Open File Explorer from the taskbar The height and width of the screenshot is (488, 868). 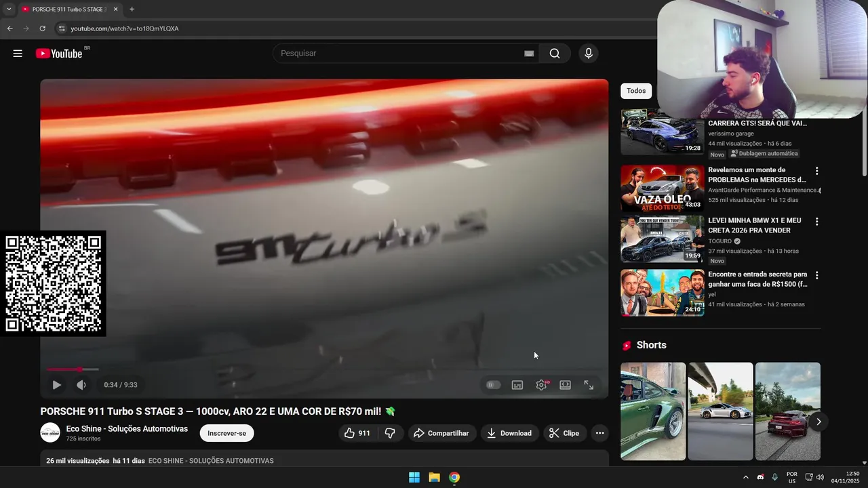click(x=434, y=477)
